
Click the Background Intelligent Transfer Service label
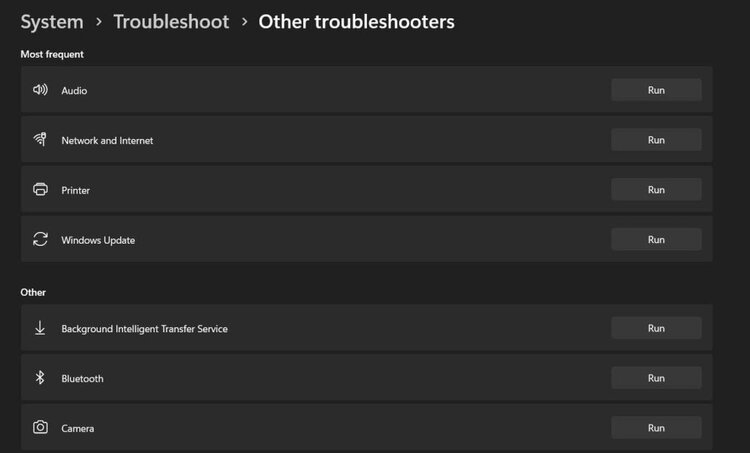144,329
